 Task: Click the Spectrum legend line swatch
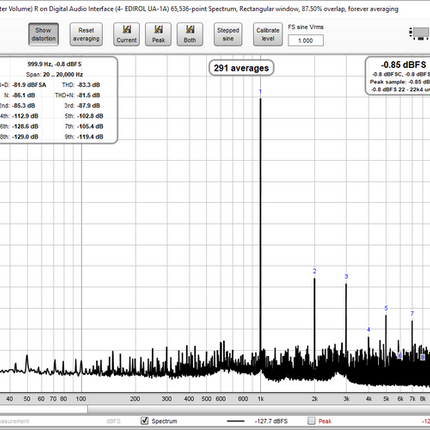coord(236,421)
